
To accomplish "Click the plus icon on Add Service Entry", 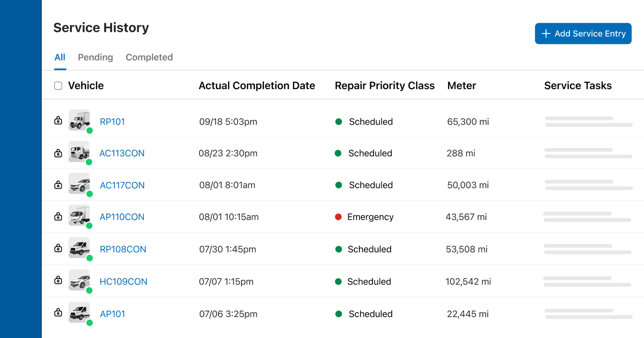I will 546,34.
